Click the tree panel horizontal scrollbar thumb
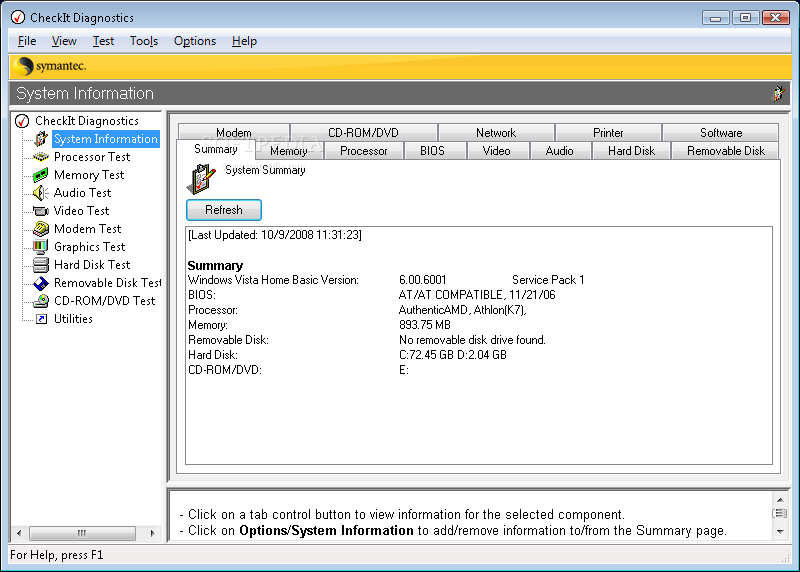Screen dimensions: 800x572 tap(82, 533)
